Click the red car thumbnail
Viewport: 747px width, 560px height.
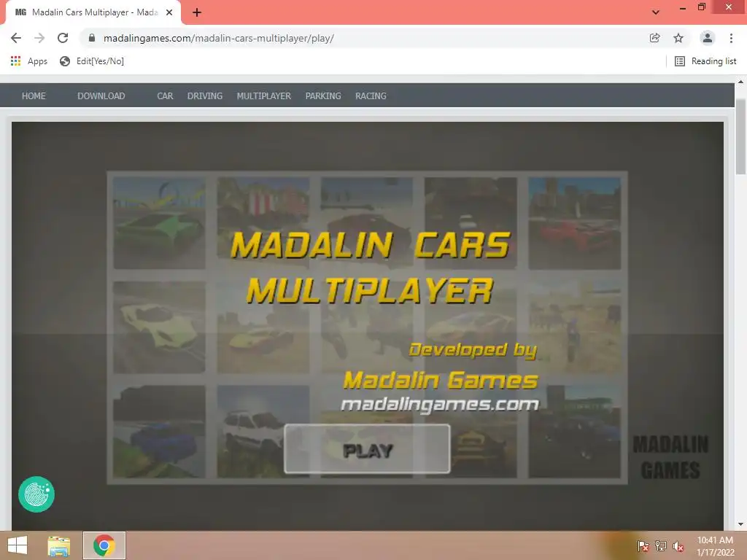coord(575,223)
